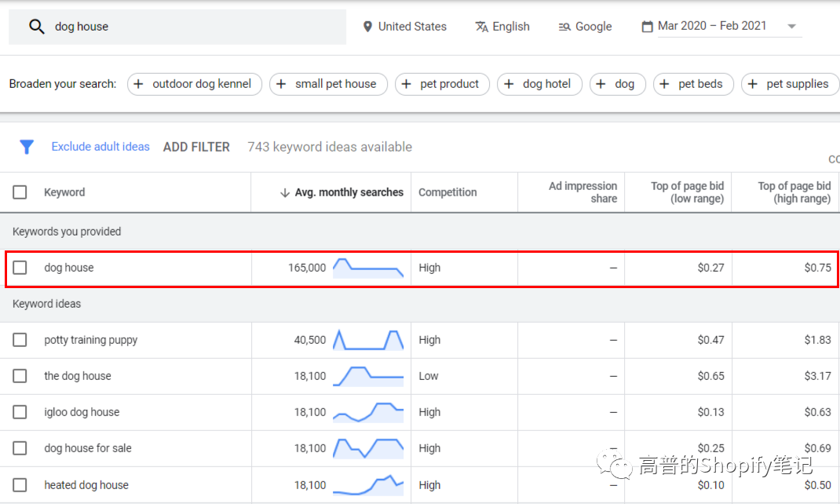Screen dimensions: 840x504
Task: Sort by the Competition column header
Action: tap(447, 192)
